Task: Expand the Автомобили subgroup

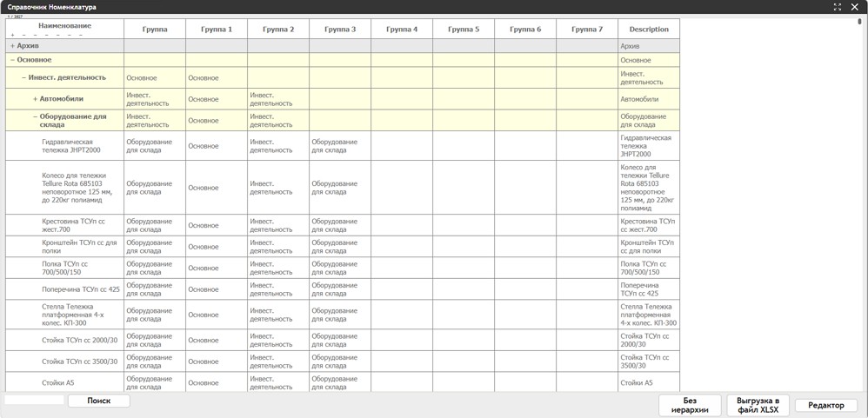Action: point(36,99)
